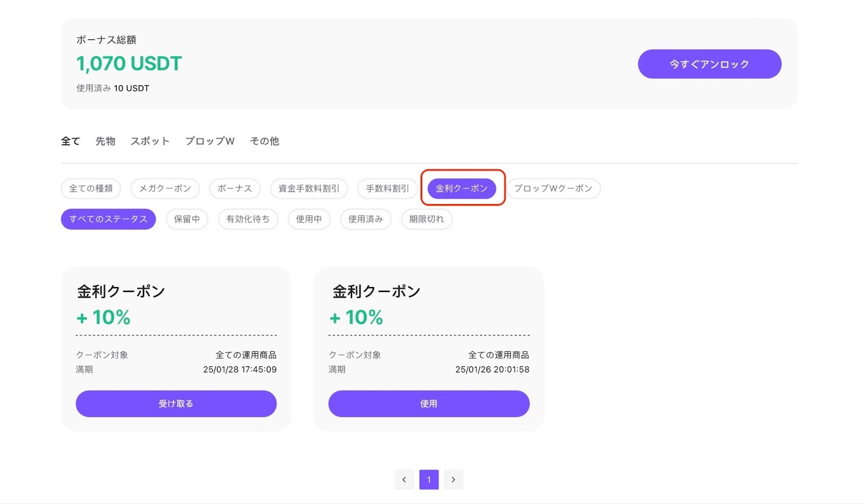Viewport: 864px width, 504px height.
Task: Filter by ボーナス type
Action: (x=235, y=188)
